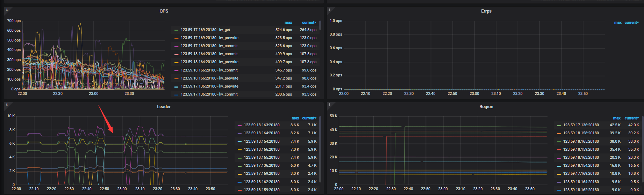Viewport: 644px width, 195px height.
Task: Click color dash icon for 123.59.18.164:20180 kv_commit
Action: 177,54
